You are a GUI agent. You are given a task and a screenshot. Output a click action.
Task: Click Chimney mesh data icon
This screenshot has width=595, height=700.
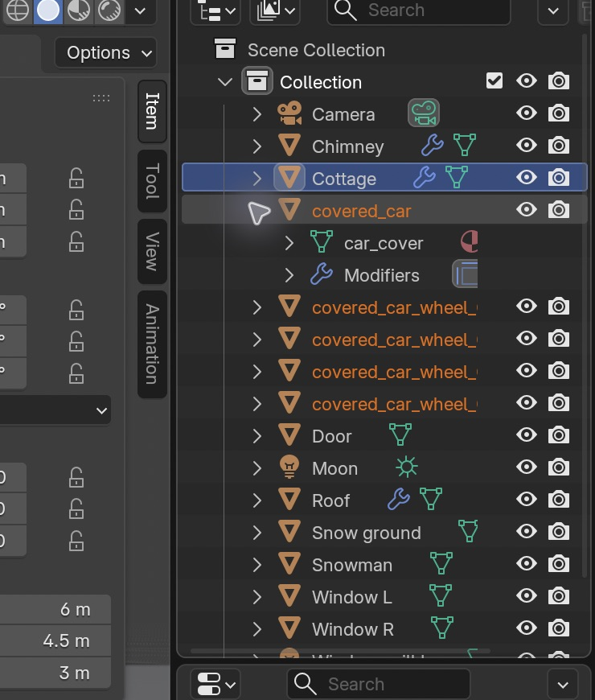tap(464, 145)
